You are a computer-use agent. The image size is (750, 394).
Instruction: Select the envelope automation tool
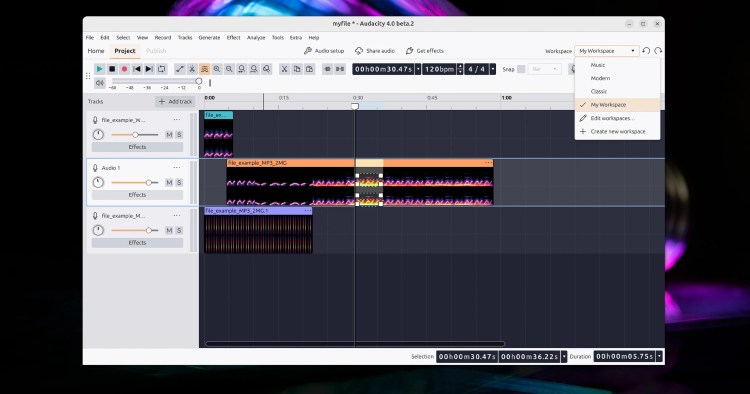click(x=179, y=69)
